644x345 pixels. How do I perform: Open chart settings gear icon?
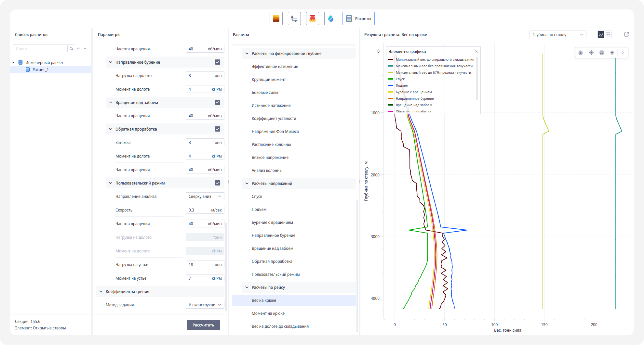pyautogui.click(x=612, y=53)
